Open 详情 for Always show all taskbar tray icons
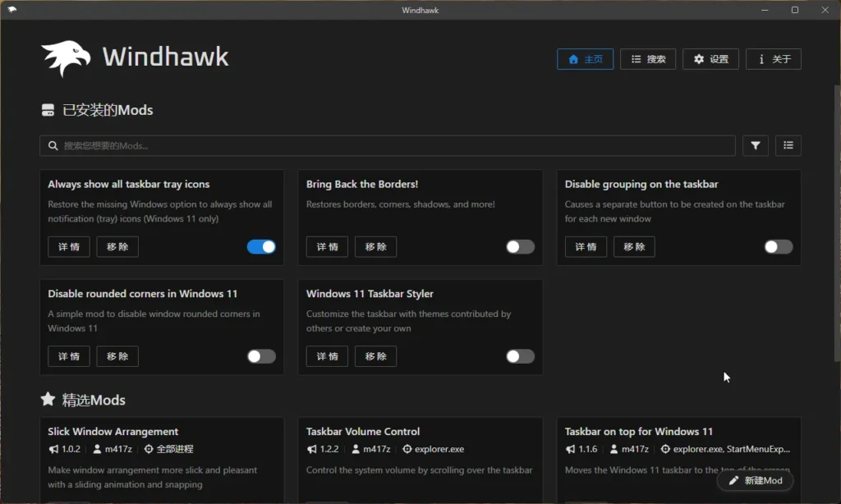This screenshot has width=841, height=504. pyautogui.click(x=68, y=246)
